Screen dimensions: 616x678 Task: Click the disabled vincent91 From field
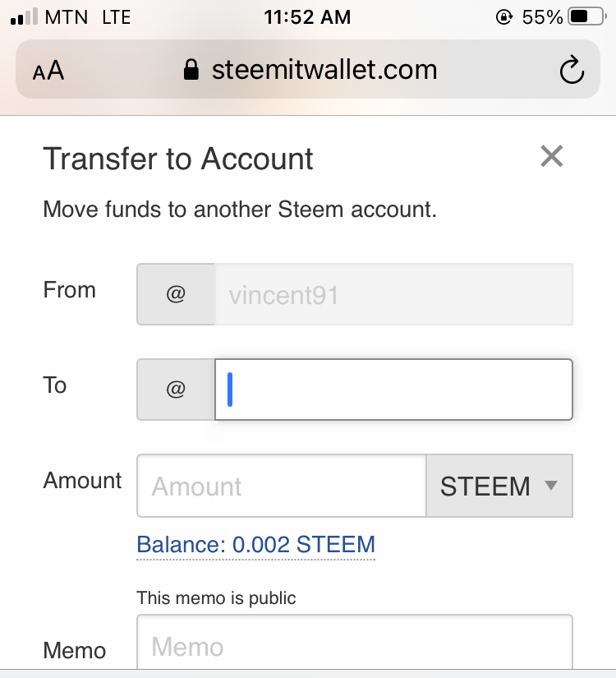point(393,294)
